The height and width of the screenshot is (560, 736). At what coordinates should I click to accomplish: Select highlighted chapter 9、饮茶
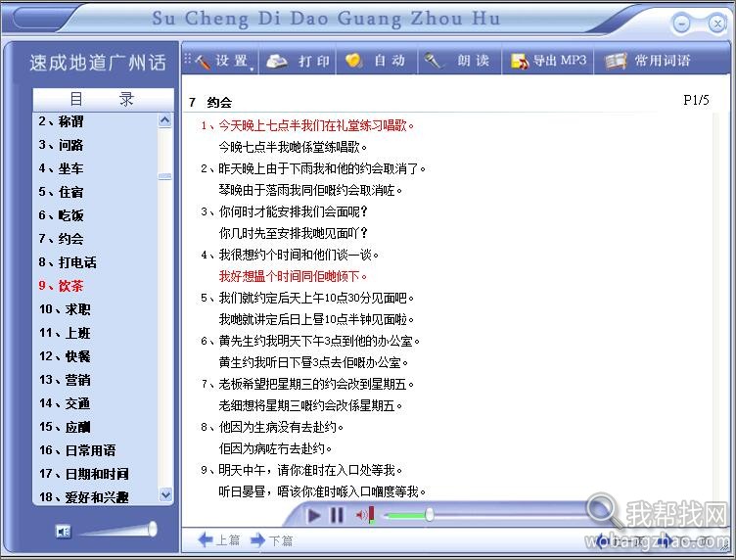click(x=61, y=286)
